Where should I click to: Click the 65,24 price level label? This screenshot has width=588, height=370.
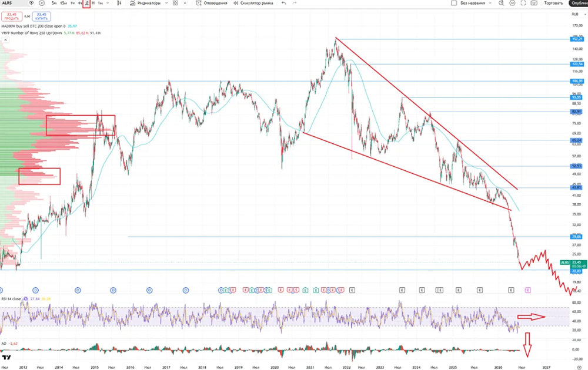pyautogui.click(x=577, y=140)
